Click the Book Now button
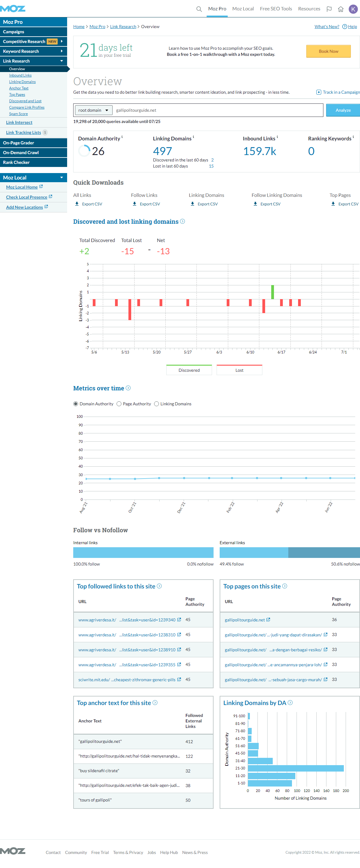Screen dimensions: 360x868 pos(328,51)
